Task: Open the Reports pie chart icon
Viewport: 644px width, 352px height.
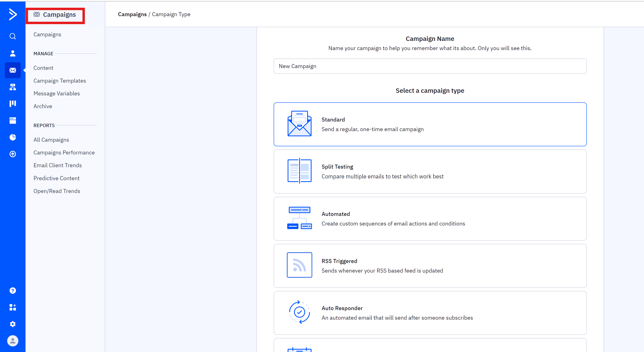Action: coord(13,137)
